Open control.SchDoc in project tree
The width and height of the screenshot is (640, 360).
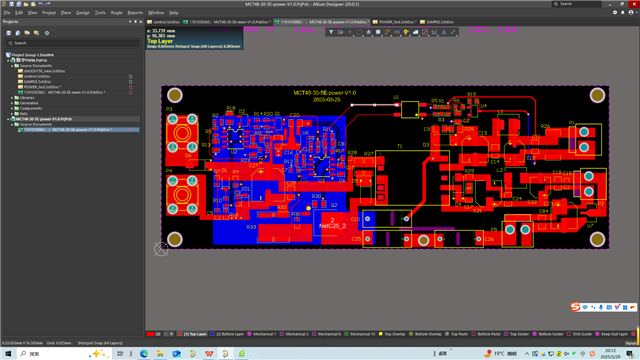tap(37, 76)
